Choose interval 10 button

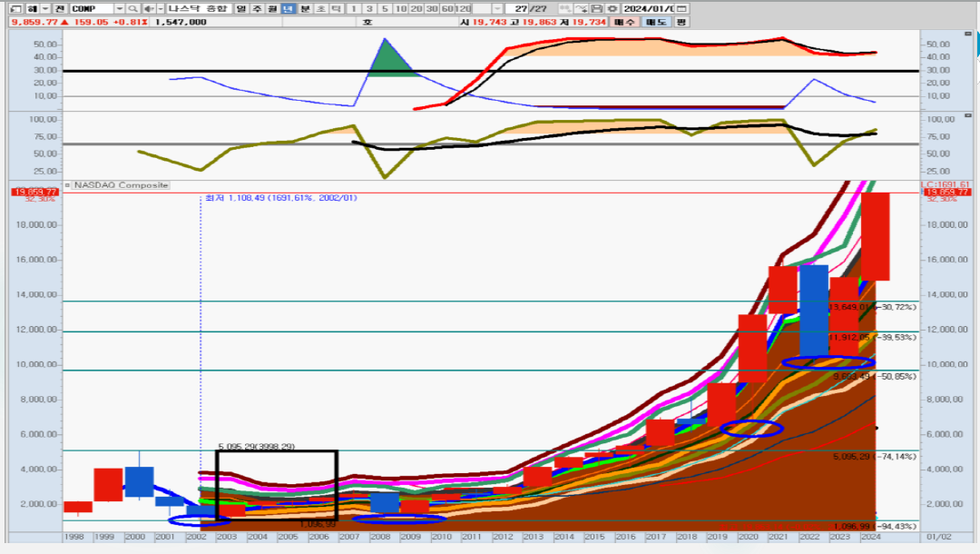(x=401, y=9)
